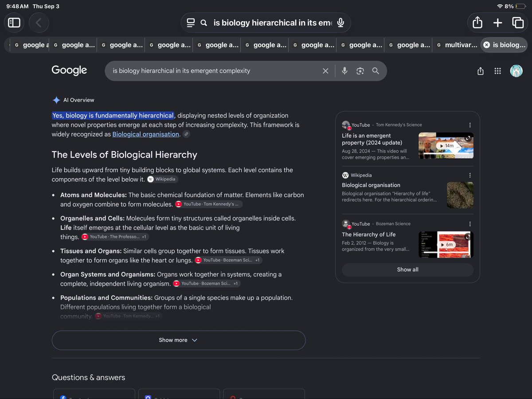
Task: Click the link chip after Biological organisation
Action: [x=187, y=134]
